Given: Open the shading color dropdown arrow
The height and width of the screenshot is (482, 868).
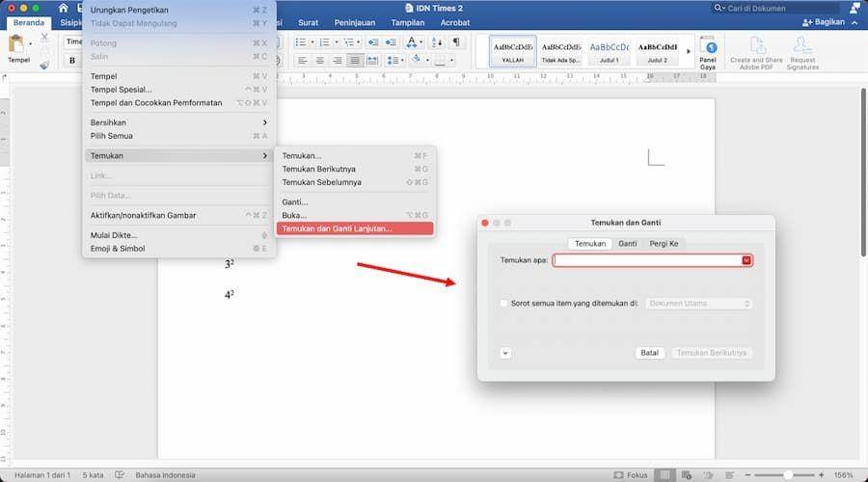Looking at the screenshot, I should point(427,61).
